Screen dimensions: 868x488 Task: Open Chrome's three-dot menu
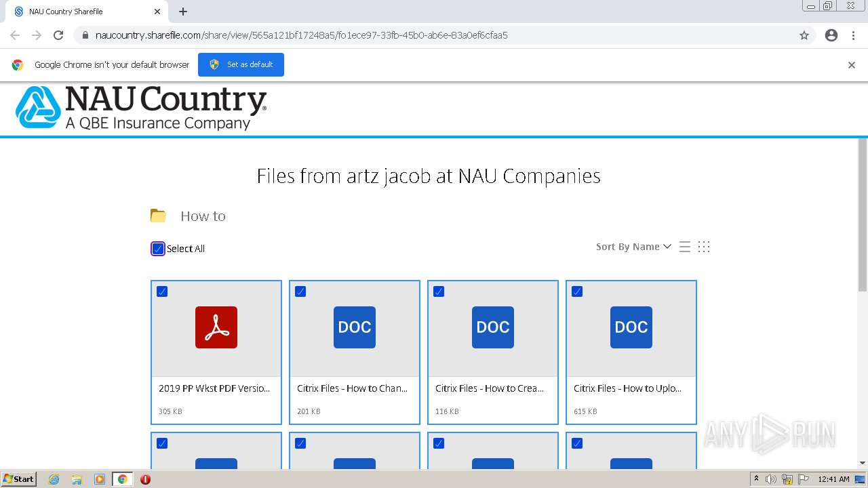854,35
